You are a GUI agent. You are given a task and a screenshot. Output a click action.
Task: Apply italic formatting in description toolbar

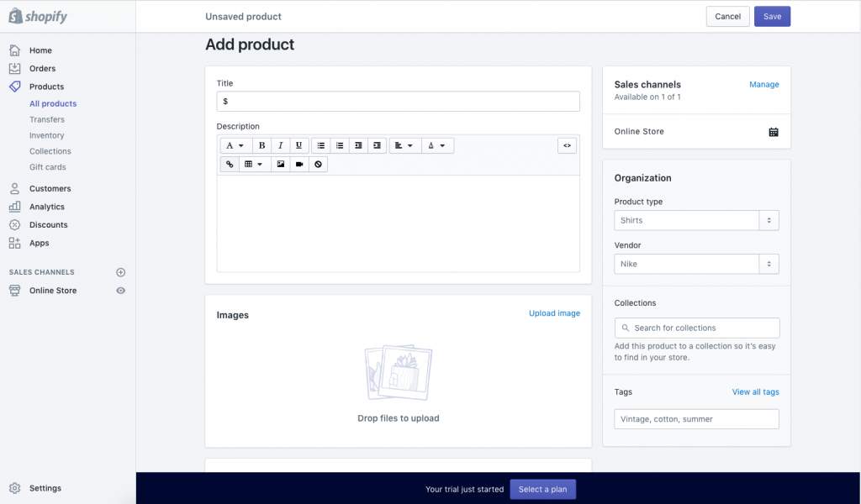click(280, 145)
